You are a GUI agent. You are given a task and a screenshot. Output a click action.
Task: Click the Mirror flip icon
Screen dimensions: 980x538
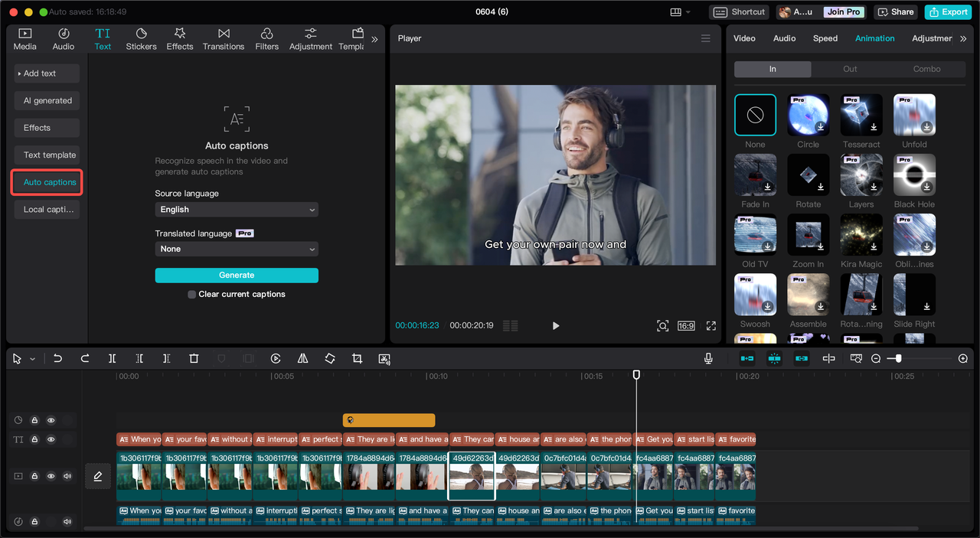coord(302,358)
